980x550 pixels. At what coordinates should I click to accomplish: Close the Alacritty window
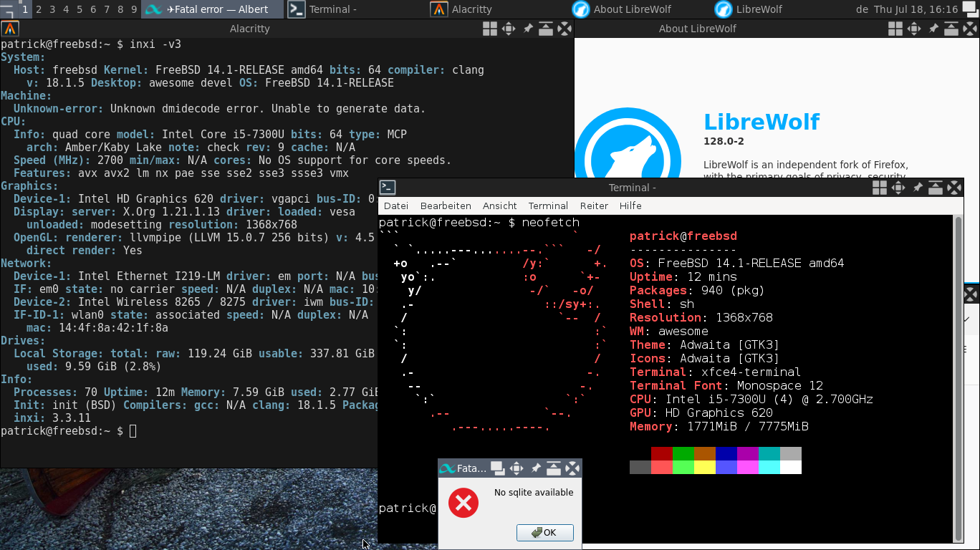[565, 29]
